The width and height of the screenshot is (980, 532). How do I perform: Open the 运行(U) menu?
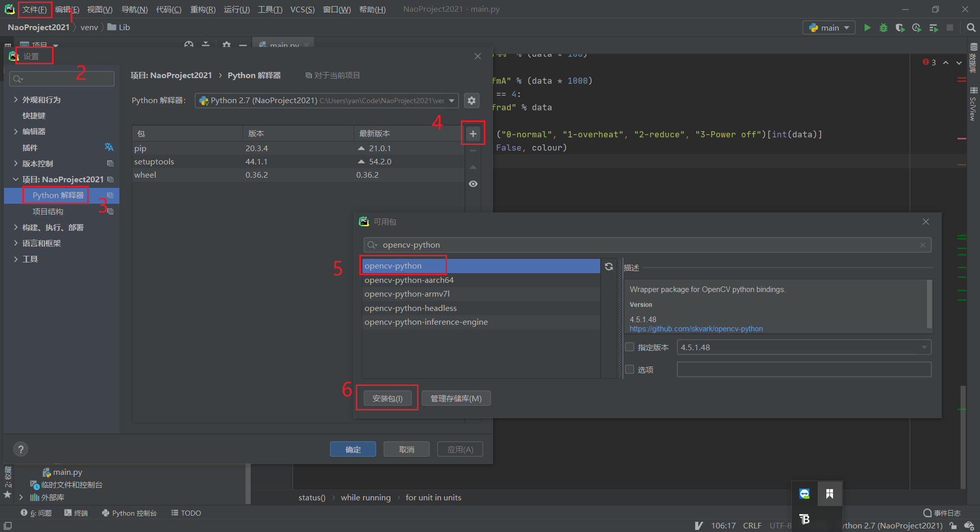coord(236,10)
